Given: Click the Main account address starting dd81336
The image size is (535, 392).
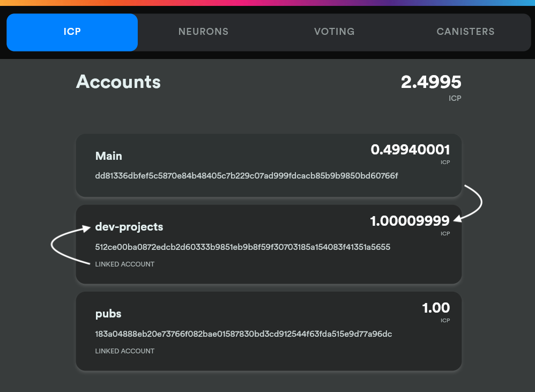Looking at the screenshot, I should 247,176.
